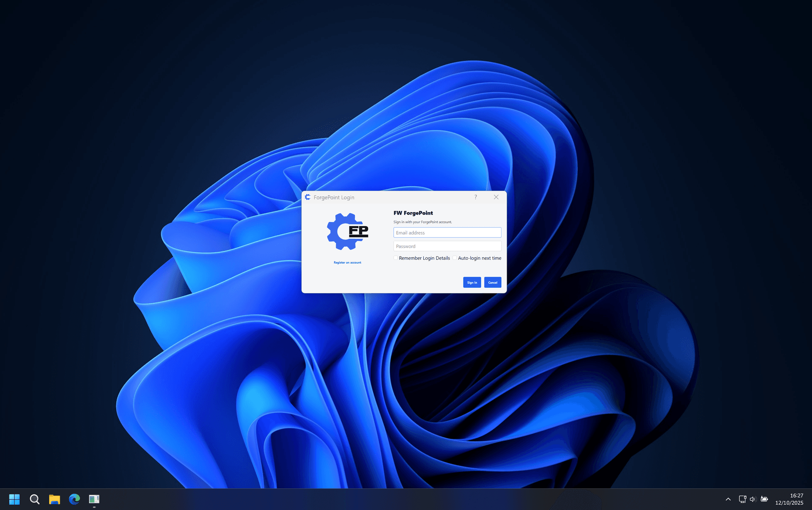Click inside the Email address field

coord(447,232)
